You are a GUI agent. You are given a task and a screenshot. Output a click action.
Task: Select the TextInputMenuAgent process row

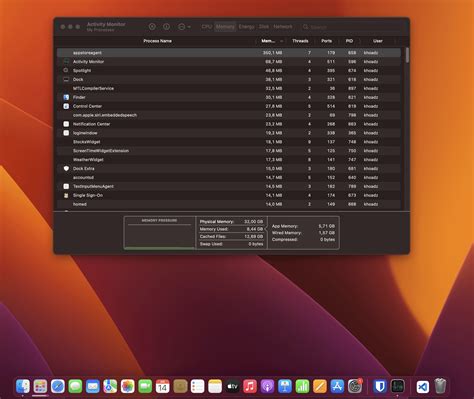[x=229, y=186]
